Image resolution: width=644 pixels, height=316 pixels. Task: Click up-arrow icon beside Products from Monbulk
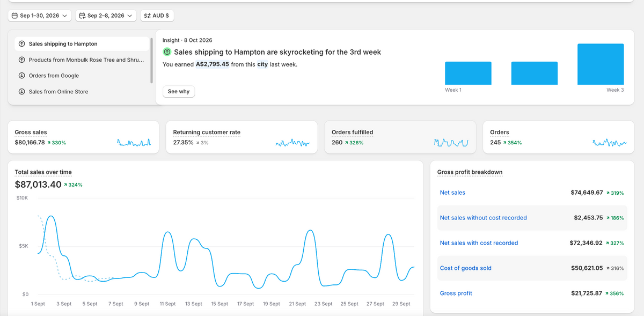22,60
